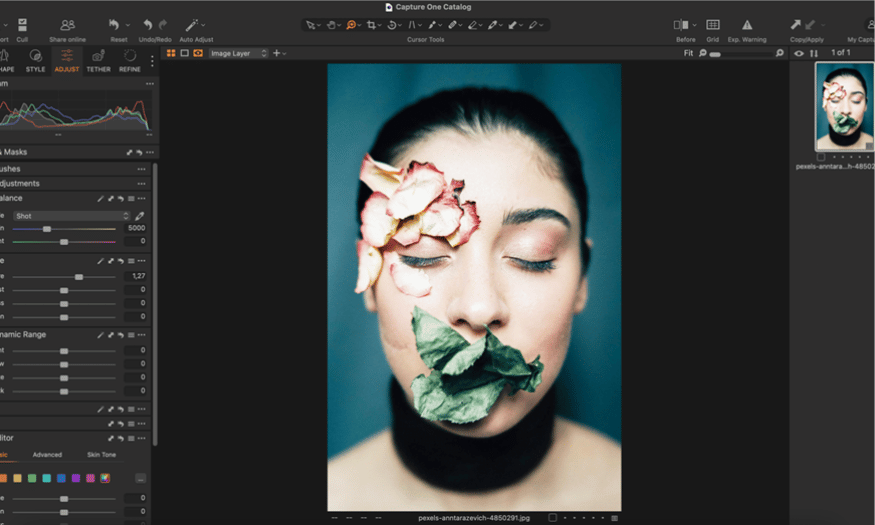Open the Reset dropdown arrow
Viewport: 875px width, 525px height.
128,25
